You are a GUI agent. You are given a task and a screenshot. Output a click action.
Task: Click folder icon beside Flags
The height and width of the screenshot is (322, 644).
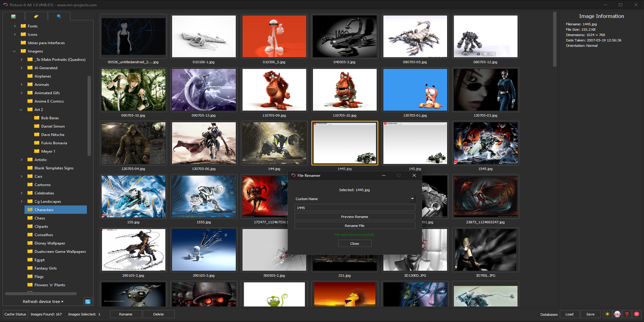(30, 276)
